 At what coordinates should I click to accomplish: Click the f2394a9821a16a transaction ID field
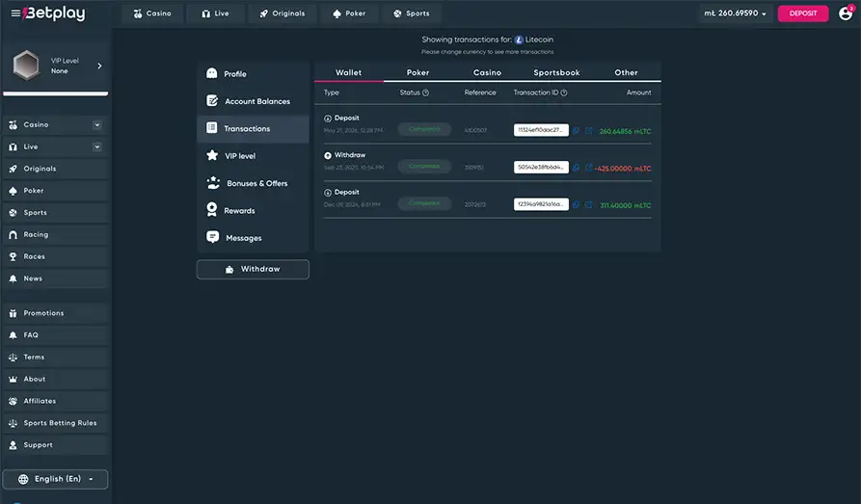(x=541, y=204)
